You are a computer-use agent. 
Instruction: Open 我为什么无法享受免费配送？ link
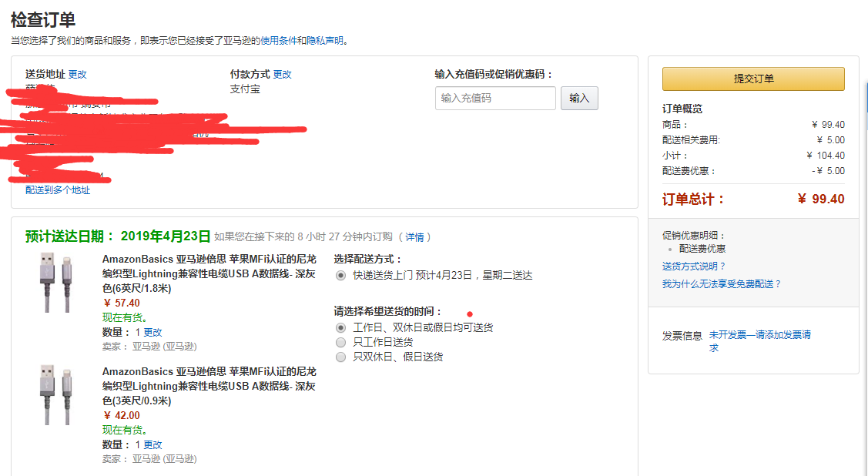pos(722,284)
